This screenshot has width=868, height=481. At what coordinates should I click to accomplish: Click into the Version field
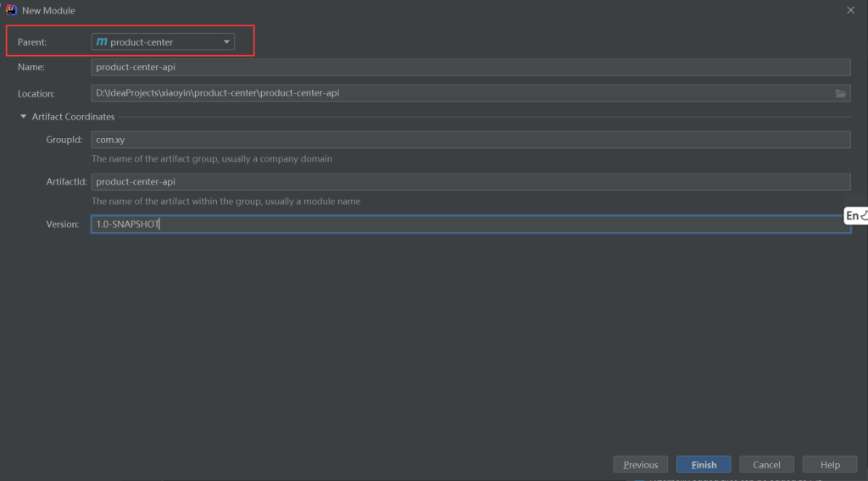tap(470, 224)
